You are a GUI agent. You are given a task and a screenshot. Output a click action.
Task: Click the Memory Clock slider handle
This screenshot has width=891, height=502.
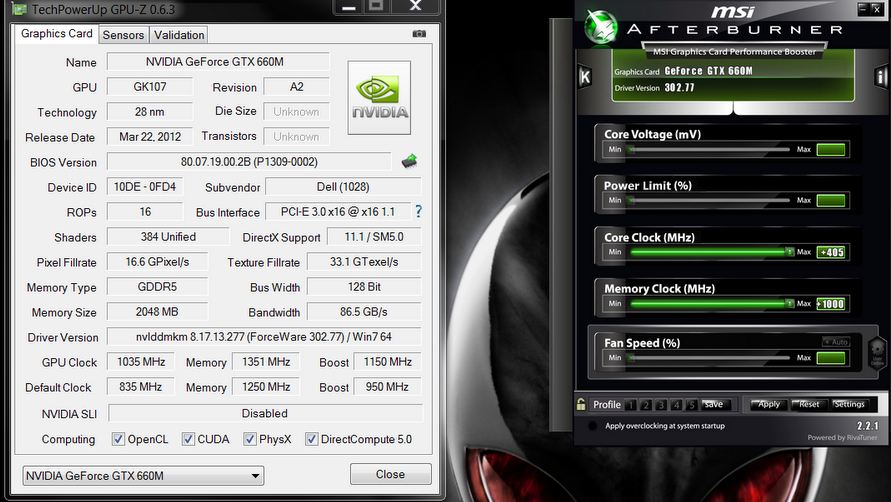789,303
